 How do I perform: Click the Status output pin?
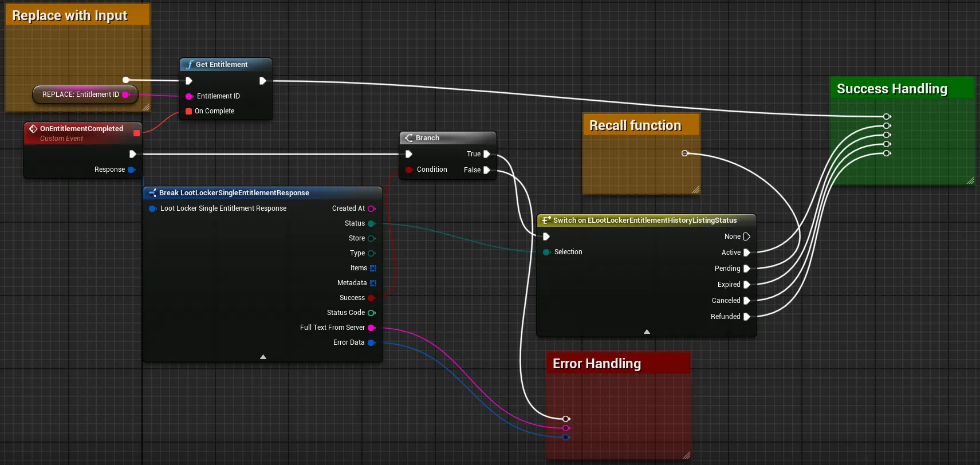click(x=372, y=223)
